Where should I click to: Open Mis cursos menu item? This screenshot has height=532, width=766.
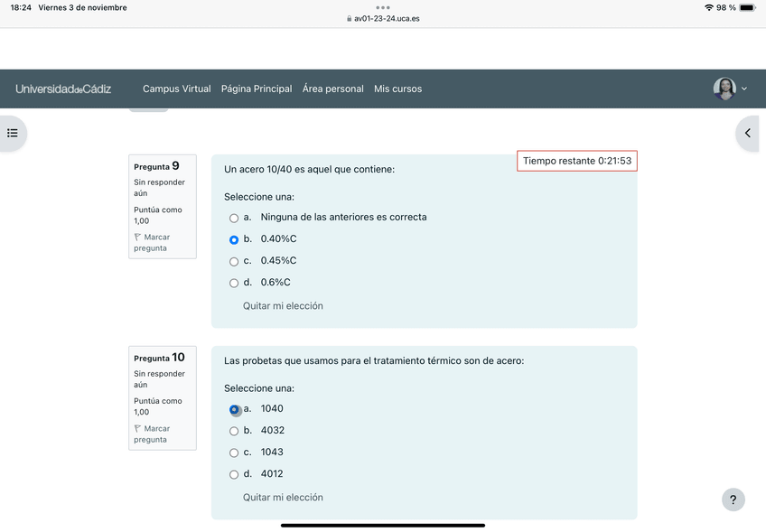397,89
